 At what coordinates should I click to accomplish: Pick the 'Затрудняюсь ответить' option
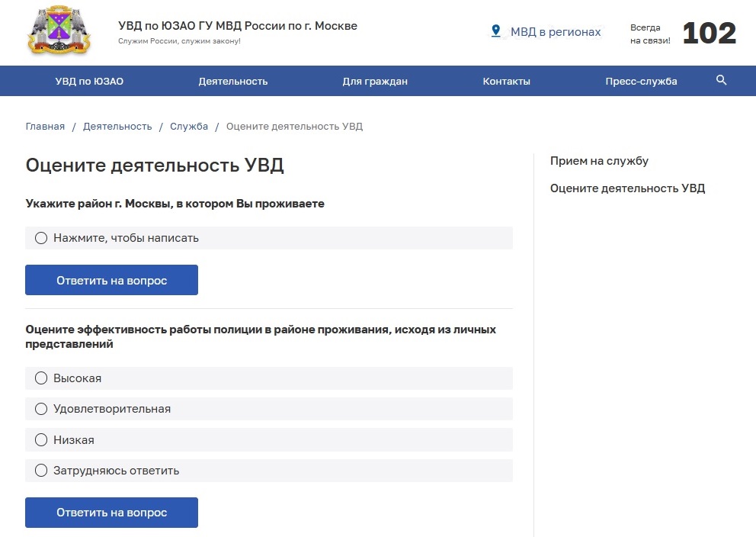pyautogui.click(x=42, y=471)
